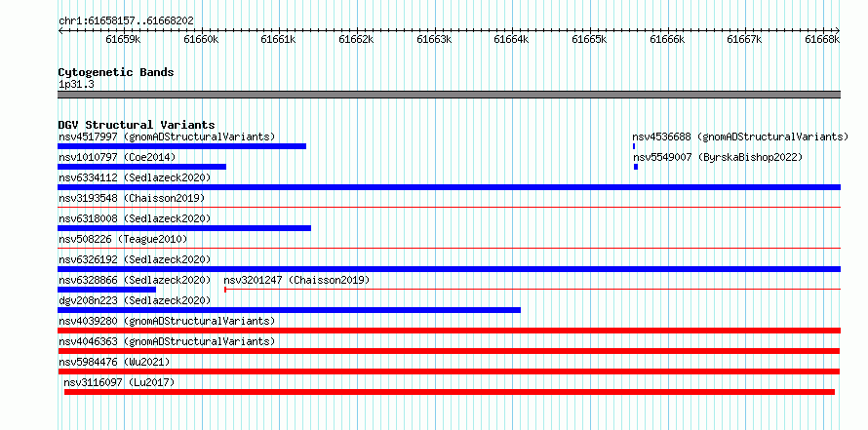Open the nsv4517997 (gnomADStructuralVariants) label
The height and width of the screenshot is (430, 868).
(x=167, y=137)
